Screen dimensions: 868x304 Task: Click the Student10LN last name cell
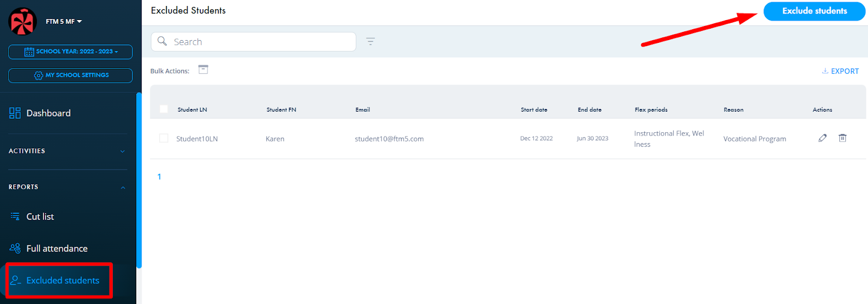[197, 139]
